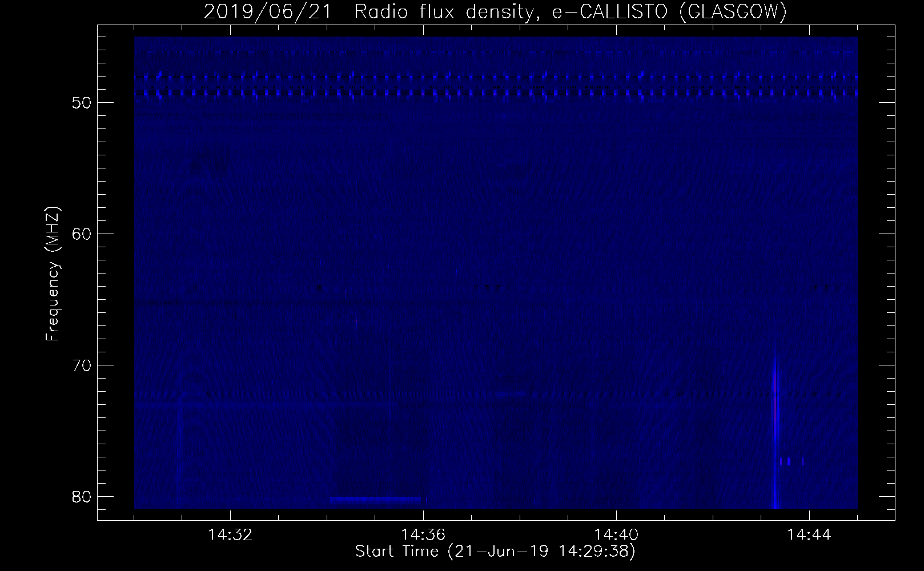Click the plot title mentioning e-CALLISTO (GLASGOW)
The width and height of the screenshot is (924, 571).
[495, 11]
